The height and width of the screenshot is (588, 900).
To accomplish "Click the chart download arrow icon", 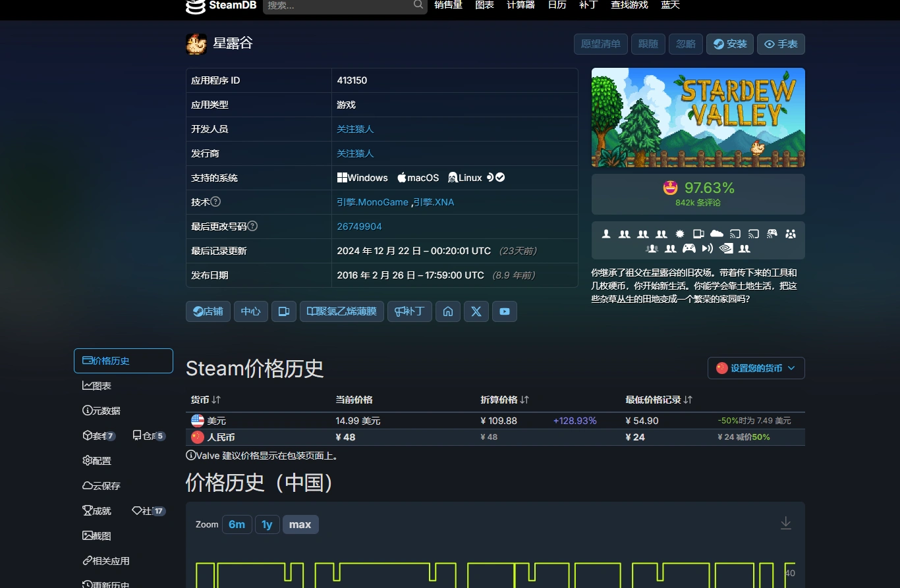I will 785,522.
